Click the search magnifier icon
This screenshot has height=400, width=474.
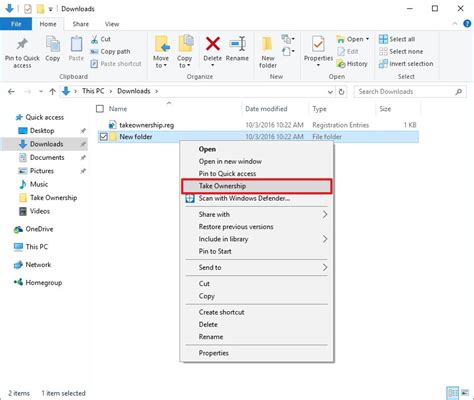click(x=459, y=91)
